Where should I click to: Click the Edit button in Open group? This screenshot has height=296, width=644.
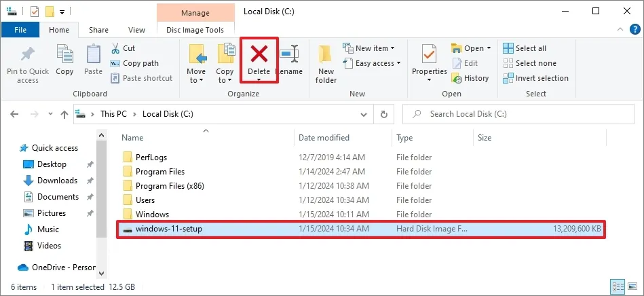click(465, 63)
